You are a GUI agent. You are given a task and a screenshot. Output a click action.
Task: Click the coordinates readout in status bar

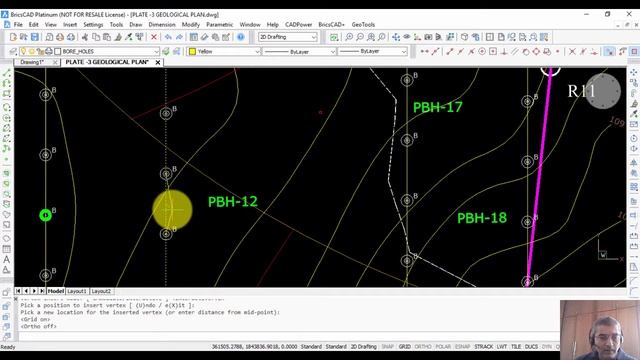(x=254, y=347)
